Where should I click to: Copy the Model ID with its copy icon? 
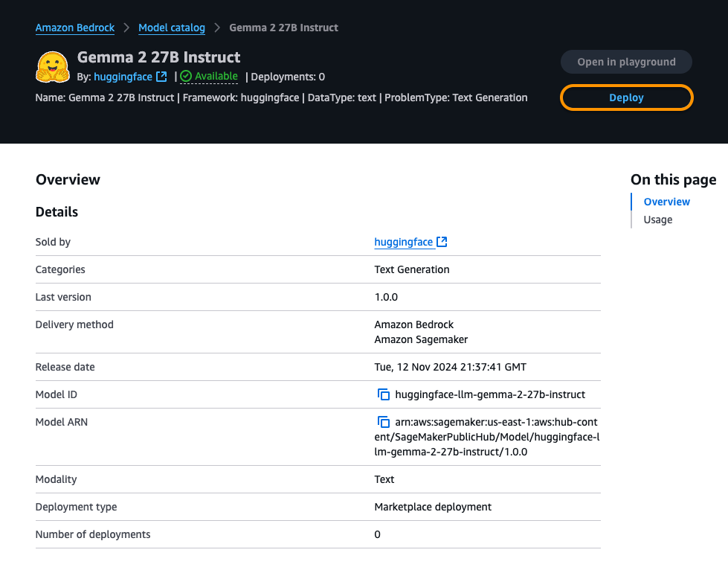384,394
